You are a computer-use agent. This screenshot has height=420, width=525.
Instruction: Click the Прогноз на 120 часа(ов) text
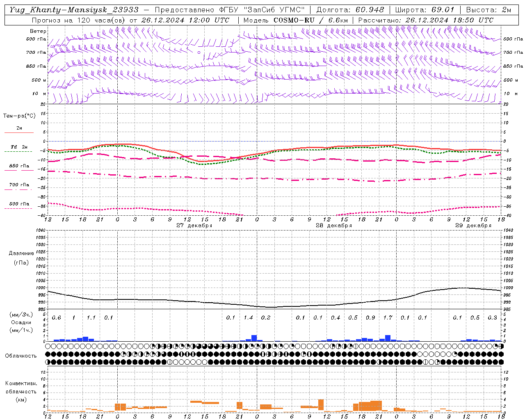click(78, 20)
